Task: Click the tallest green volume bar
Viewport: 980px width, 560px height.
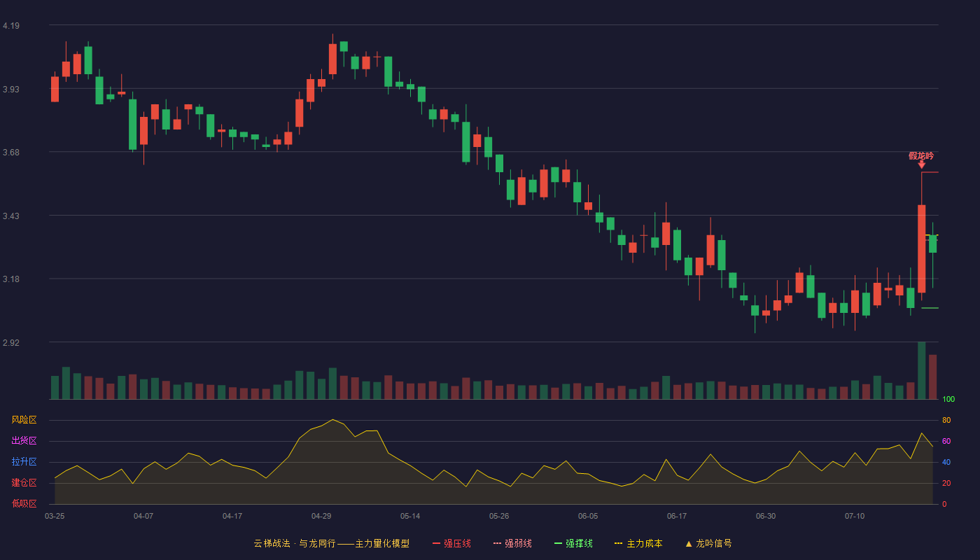Action: click(x=922, y=370)
